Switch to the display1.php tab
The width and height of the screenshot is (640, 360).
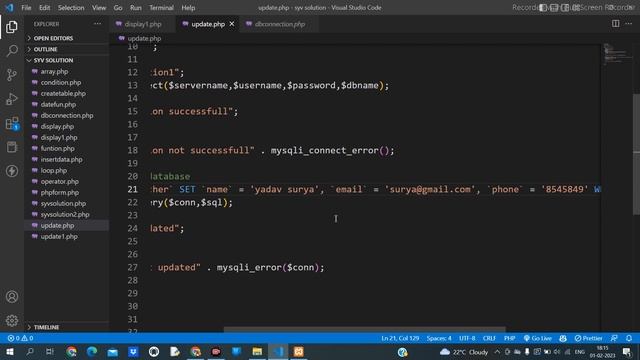[143, 24]
